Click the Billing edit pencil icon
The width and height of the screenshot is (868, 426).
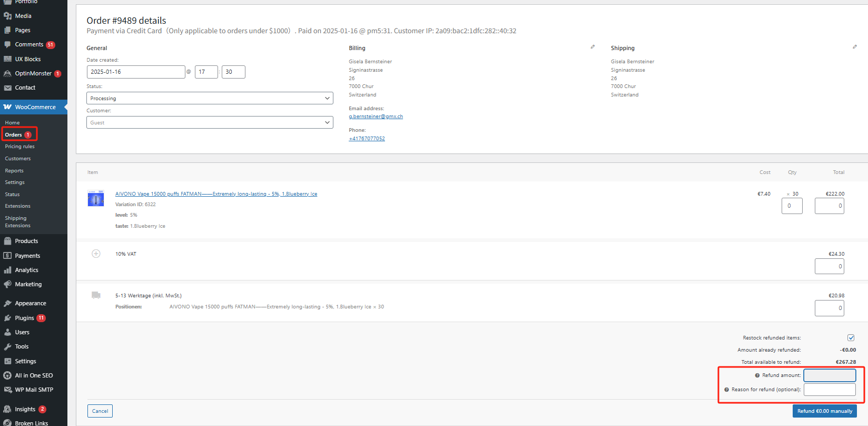click(x=593, y=47)
